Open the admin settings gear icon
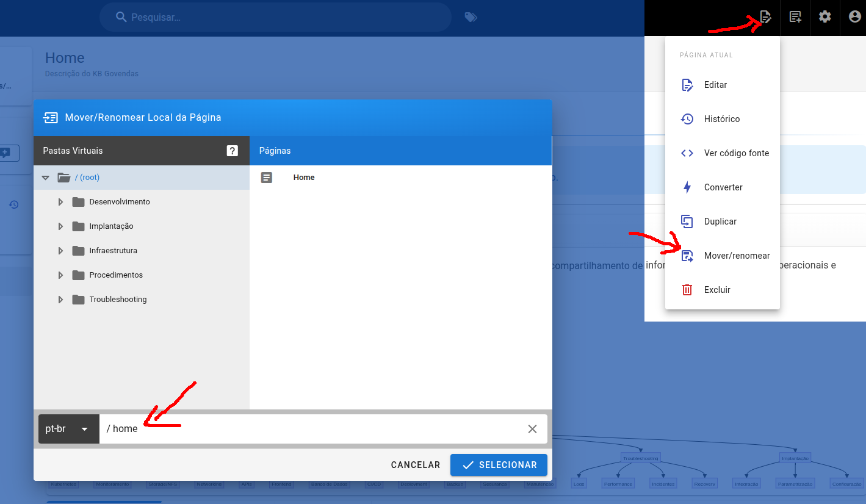 tap(825, 17)
